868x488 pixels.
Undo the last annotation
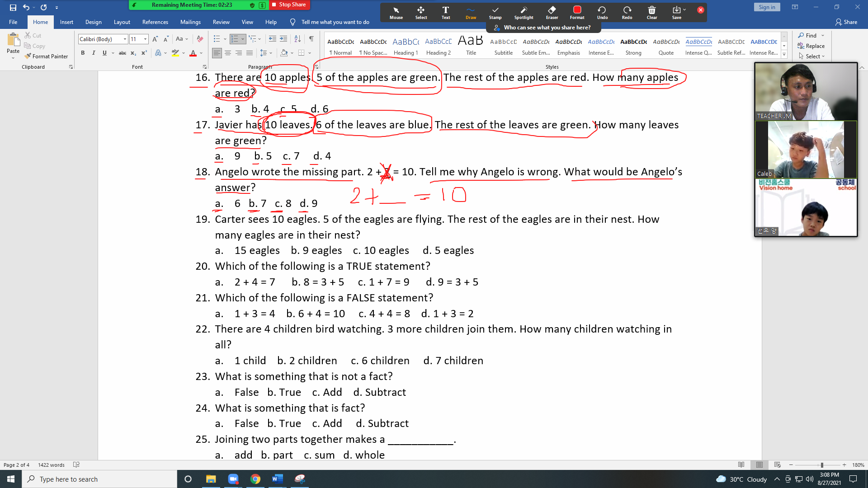tap(602, 13)
